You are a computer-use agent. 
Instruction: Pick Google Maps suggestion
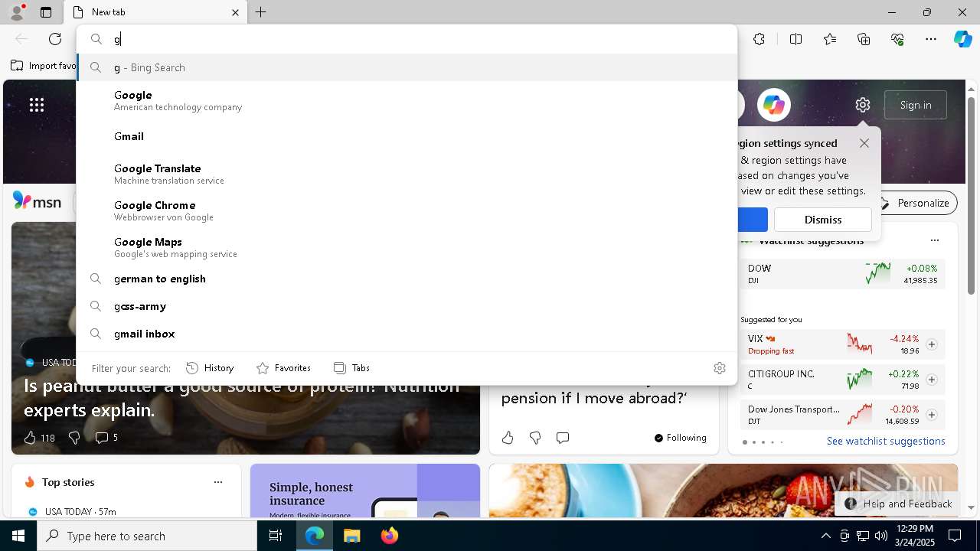click(407, 247)
